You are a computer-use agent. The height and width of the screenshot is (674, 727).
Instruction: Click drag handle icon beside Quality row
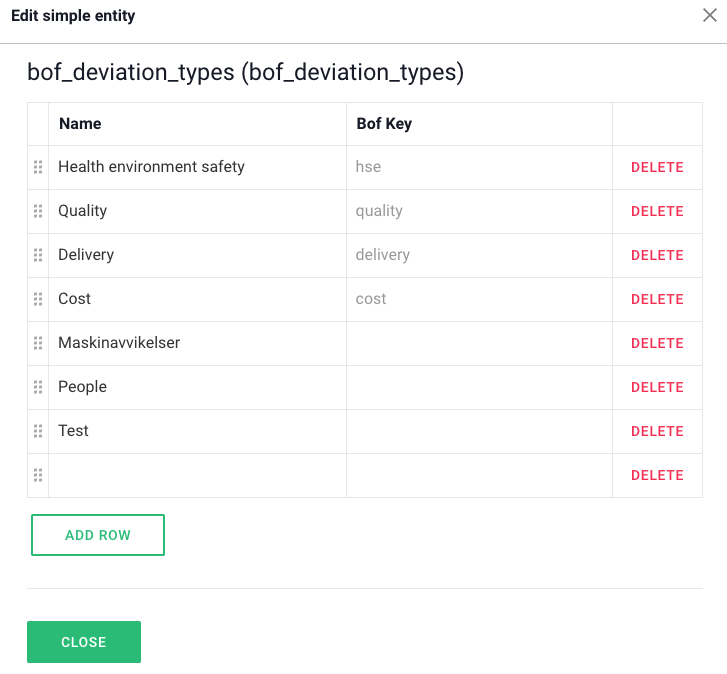click(x=38, y=211)
